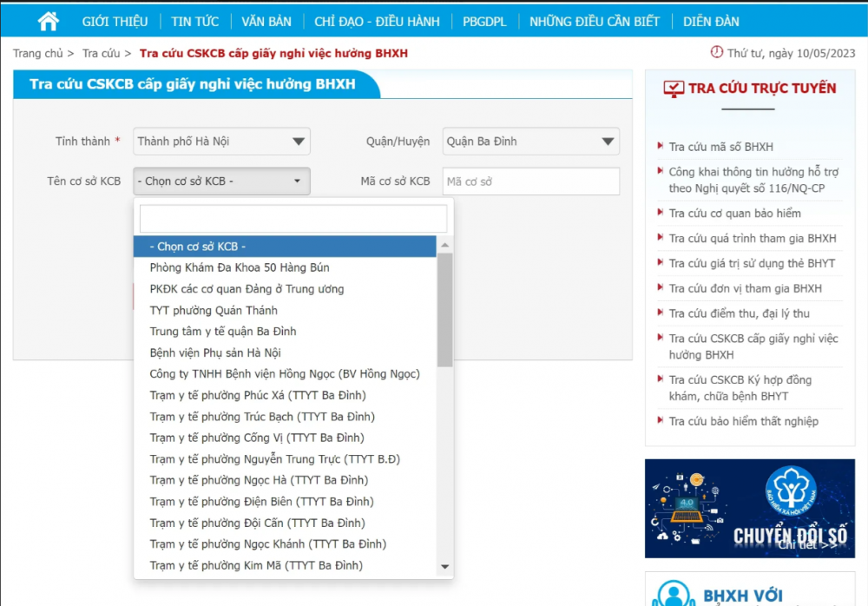Click the clock icon beside the date
The width and height of the screenshot is (868, 606).
716,52
